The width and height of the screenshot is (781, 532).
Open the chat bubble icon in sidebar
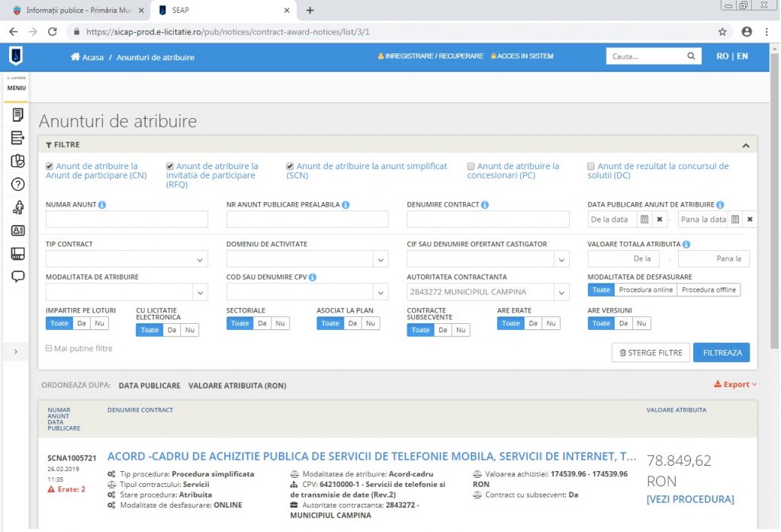(18, 277)
